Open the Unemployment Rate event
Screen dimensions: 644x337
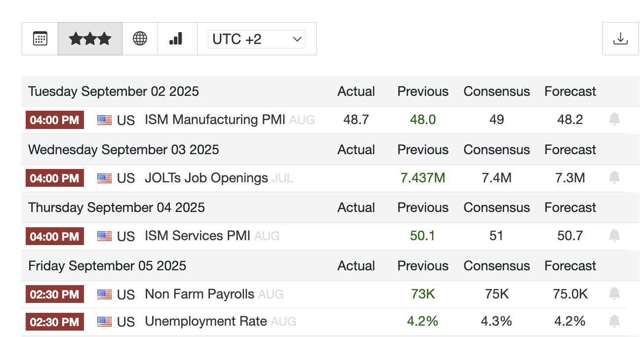[205, 322]
